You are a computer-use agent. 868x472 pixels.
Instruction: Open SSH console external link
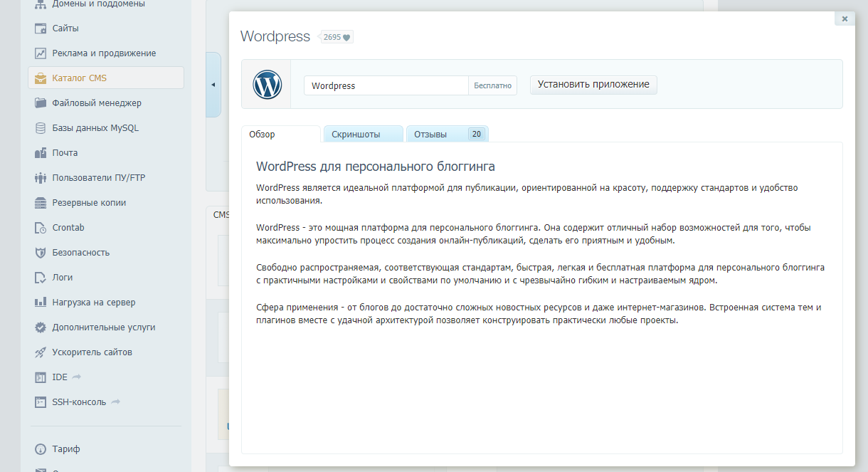tap(78, 402)
